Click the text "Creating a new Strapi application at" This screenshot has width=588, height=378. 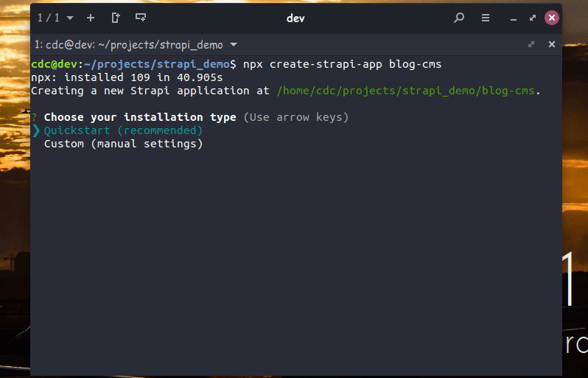(x=150, y=91)
